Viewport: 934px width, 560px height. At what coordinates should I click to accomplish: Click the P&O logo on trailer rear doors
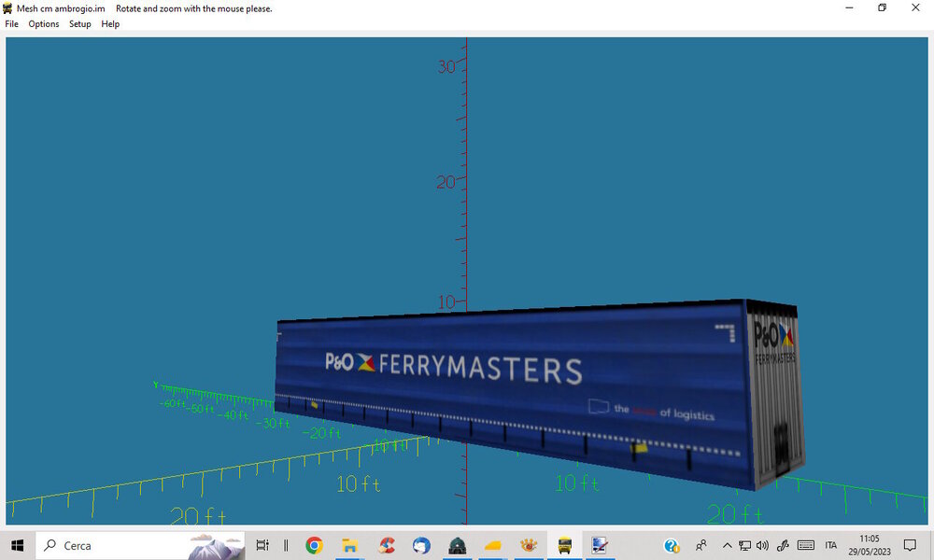click(x=773, y=334)
